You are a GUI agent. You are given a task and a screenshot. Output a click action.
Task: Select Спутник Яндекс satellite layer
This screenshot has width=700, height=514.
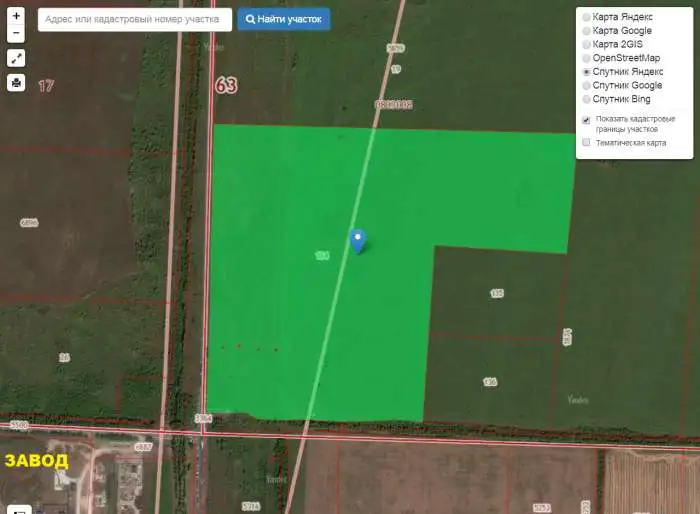click(587, 72)
